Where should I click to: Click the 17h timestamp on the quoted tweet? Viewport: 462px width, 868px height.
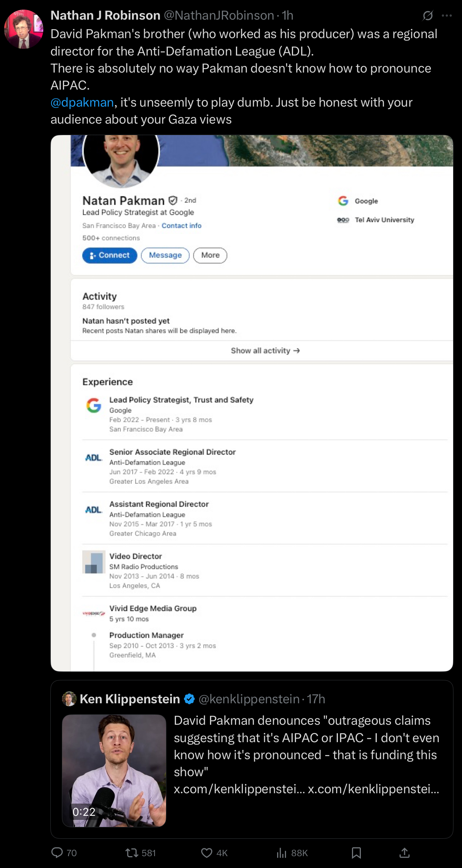point(316,699)
